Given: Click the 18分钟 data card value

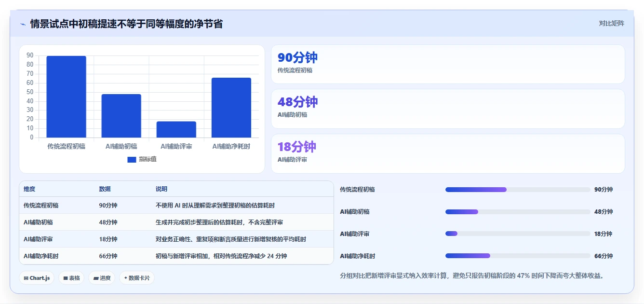Looking at the screenshot, I should (297, 147).
